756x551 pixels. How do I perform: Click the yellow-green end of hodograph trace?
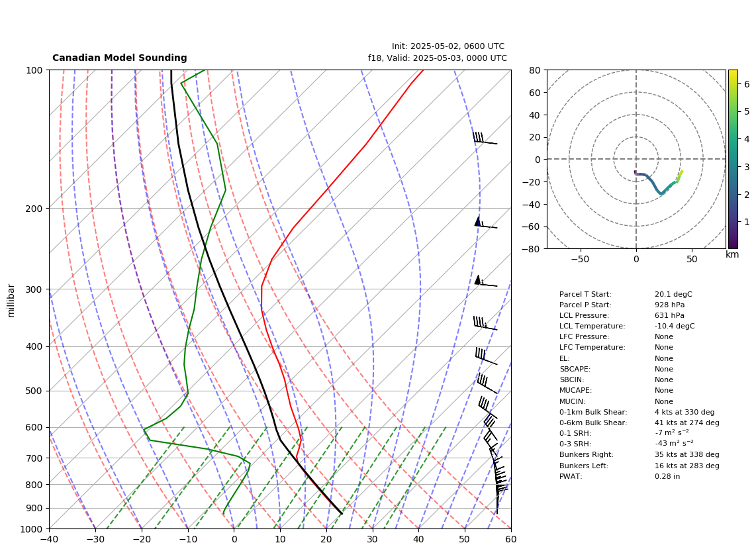681,175
